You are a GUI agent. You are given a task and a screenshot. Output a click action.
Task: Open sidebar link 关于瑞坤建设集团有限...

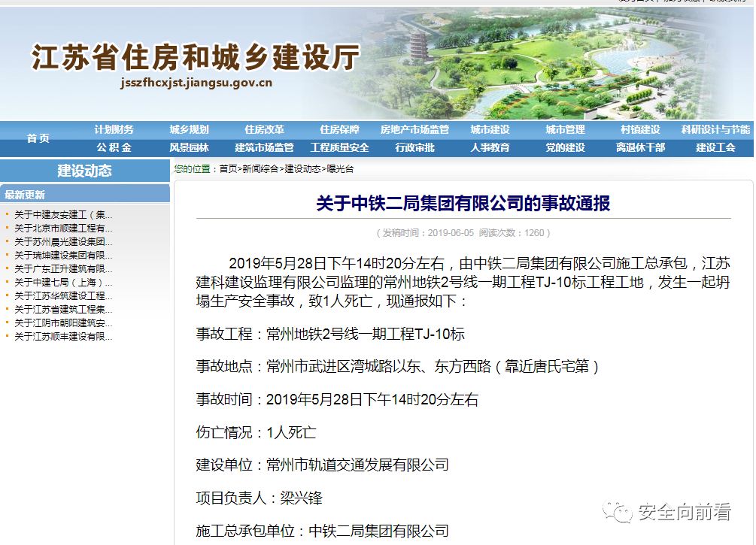point(63,256)
